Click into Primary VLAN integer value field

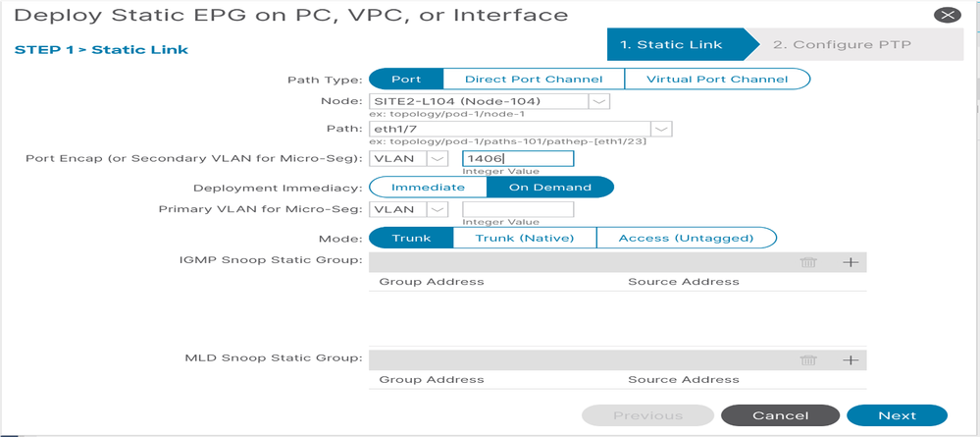click(518, 209)
